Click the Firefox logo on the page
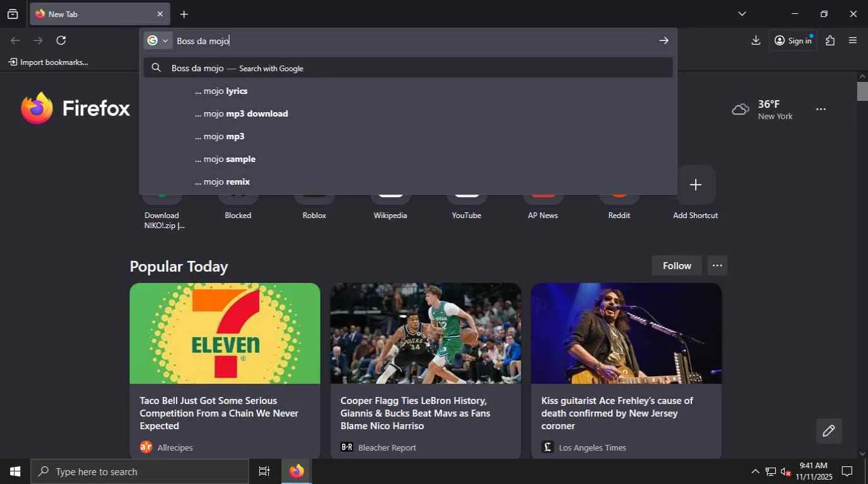Image resolution: width=868 pixels, height=484 pixels. [75, 108]
